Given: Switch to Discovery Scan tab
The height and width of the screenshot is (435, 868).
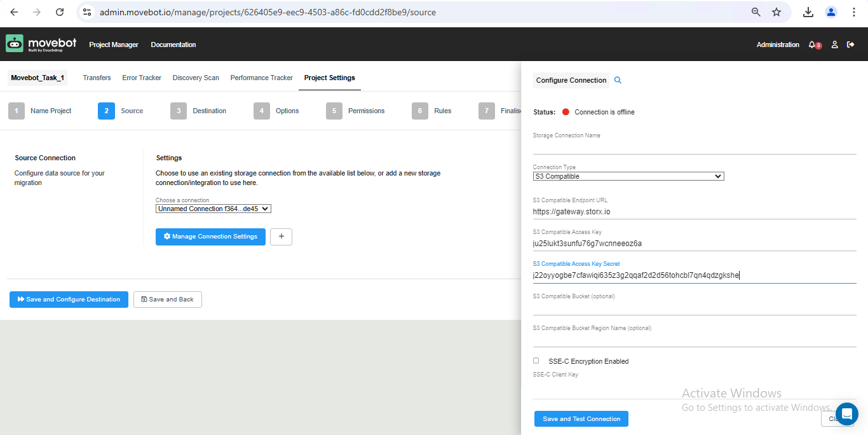Looking at the screenshot, I should click(196, 78).
